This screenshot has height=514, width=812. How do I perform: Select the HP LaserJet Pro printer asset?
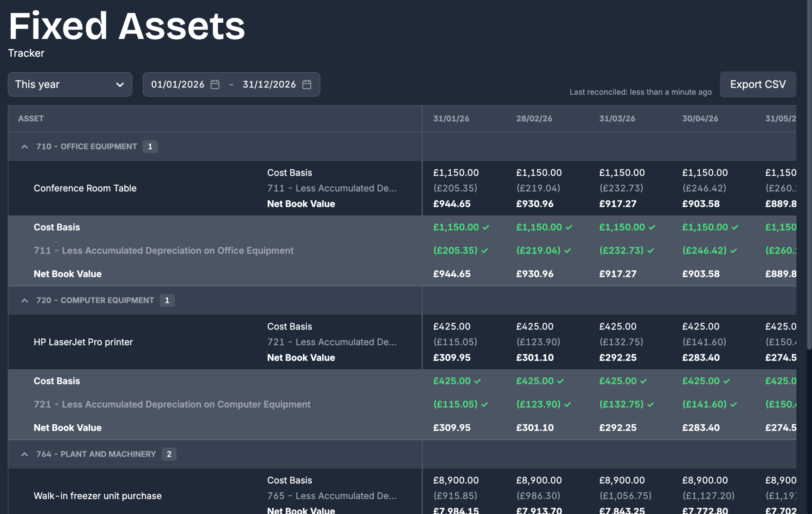83,342
